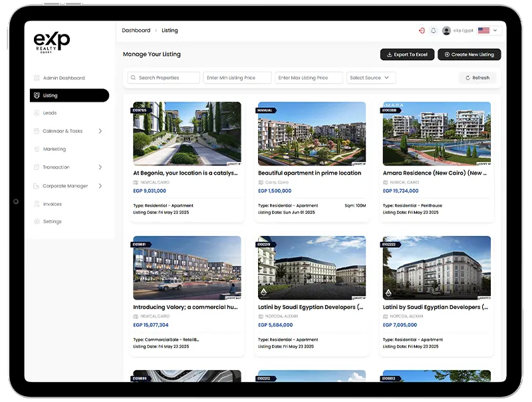Click the EGP 19,734,000 price
This screenshot has width=532, height=402.
[400, 191]
